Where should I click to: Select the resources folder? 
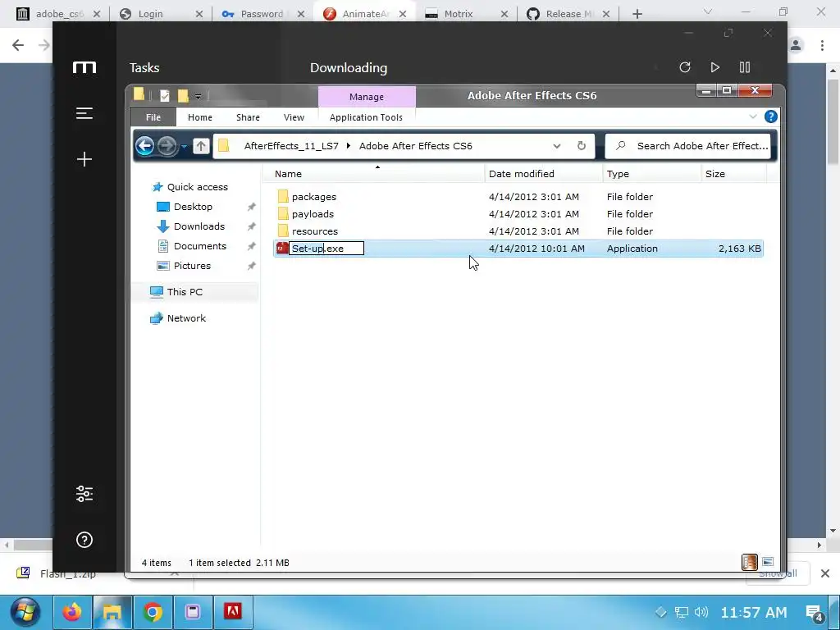(315, 231)
